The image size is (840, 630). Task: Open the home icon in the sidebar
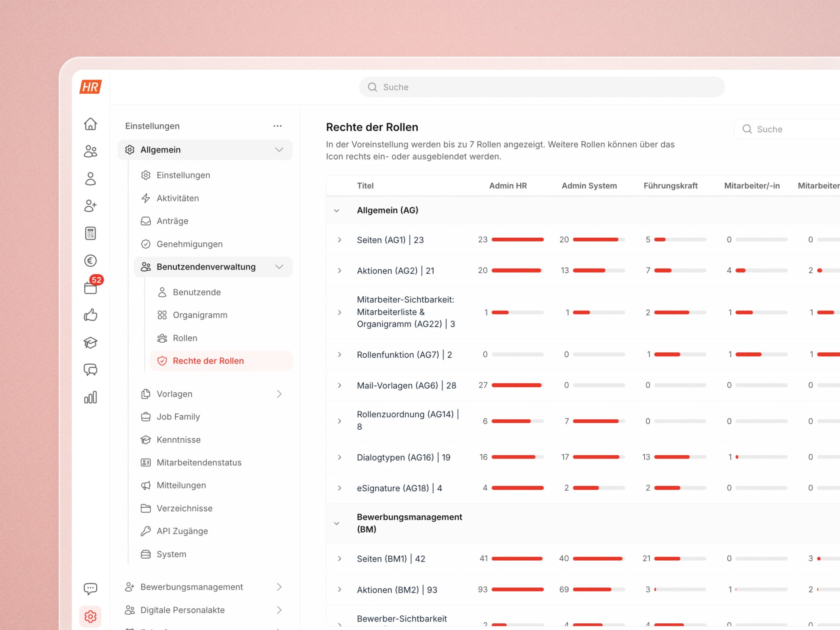click(x=90, y=124)
